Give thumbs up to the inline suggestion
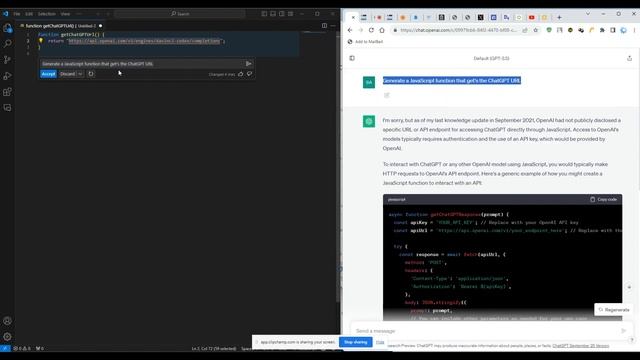The width and height of the screenshot is (640, 360). 240,74
